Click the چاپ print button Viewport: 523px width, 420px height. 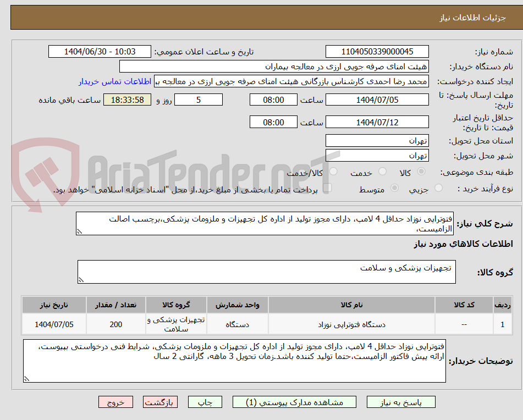(205, 402)
